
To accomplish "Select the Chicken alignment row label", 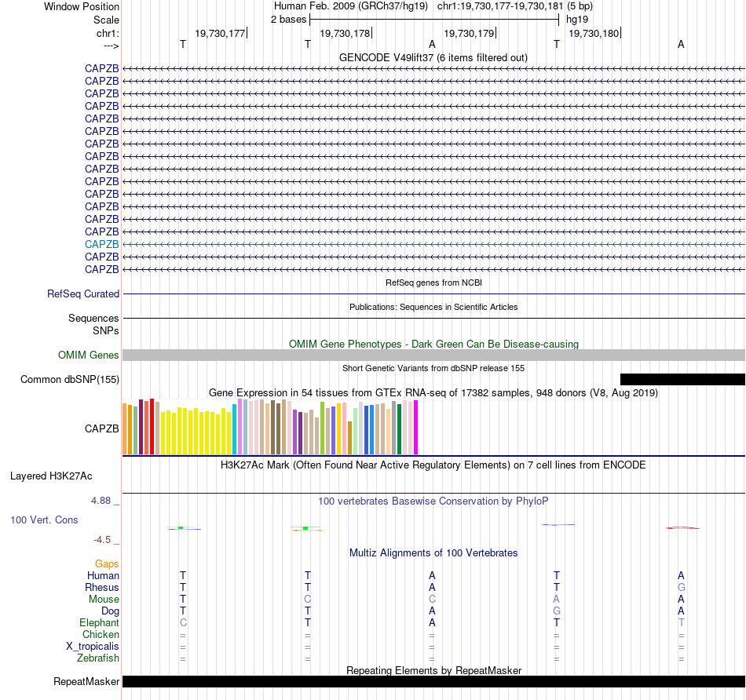I will coord(101,634).
